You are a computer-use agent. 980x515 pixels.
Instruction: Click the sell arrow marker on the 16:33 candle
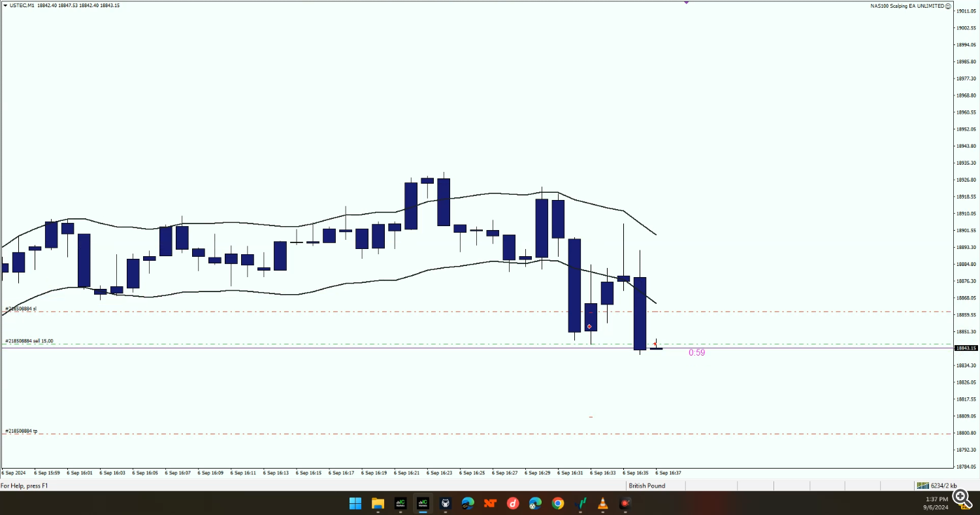[590, 326]
